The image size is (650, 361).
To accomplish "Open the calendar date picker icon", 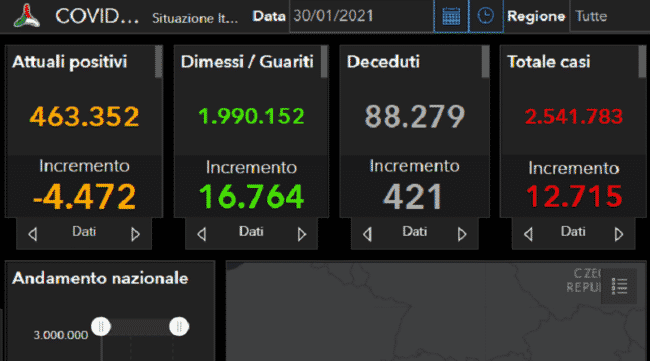I will point(451,17).
